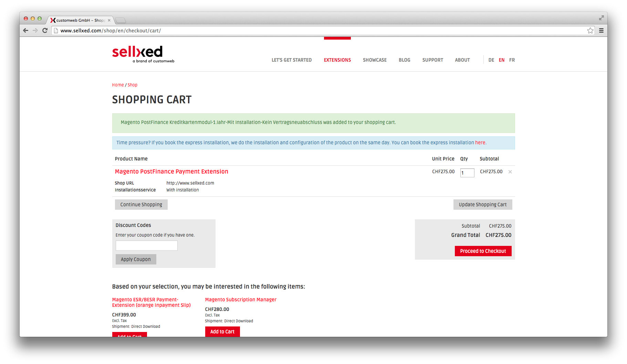Click the browser forward arrow
627x364 pixels.
point(35,30)
